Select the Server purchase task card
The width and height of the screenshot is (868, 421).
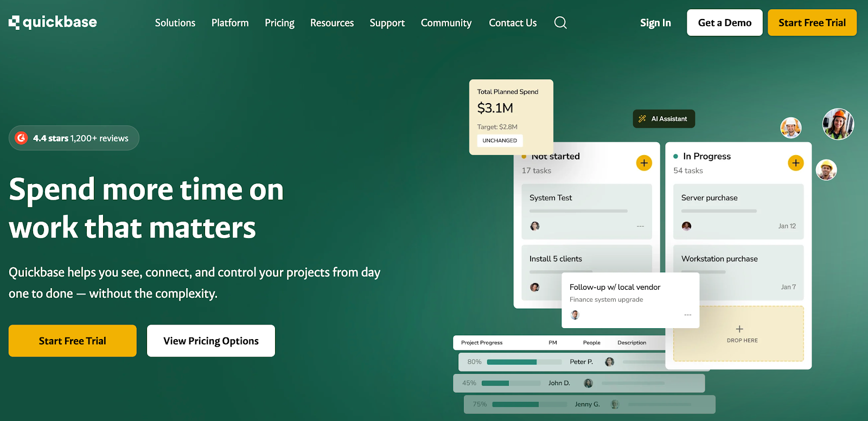[738, 212]
